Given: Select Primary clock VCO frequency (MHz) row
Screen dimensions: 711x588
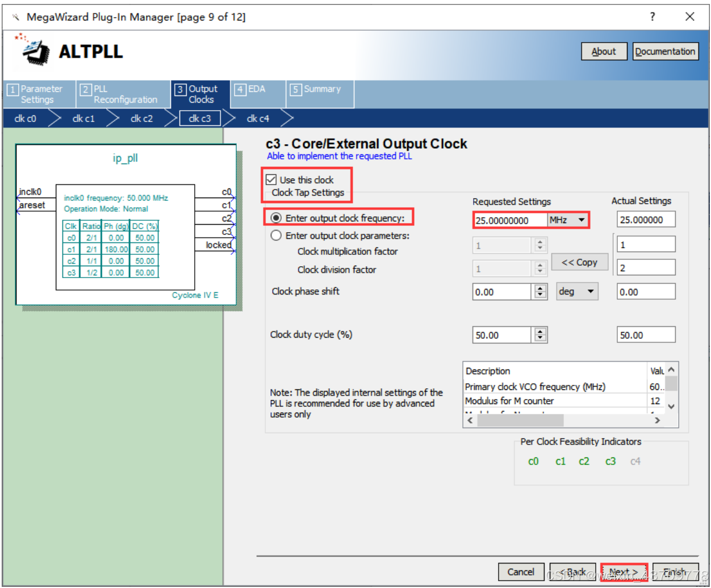Looking at the screenshot, I should (x=563, y=387).
